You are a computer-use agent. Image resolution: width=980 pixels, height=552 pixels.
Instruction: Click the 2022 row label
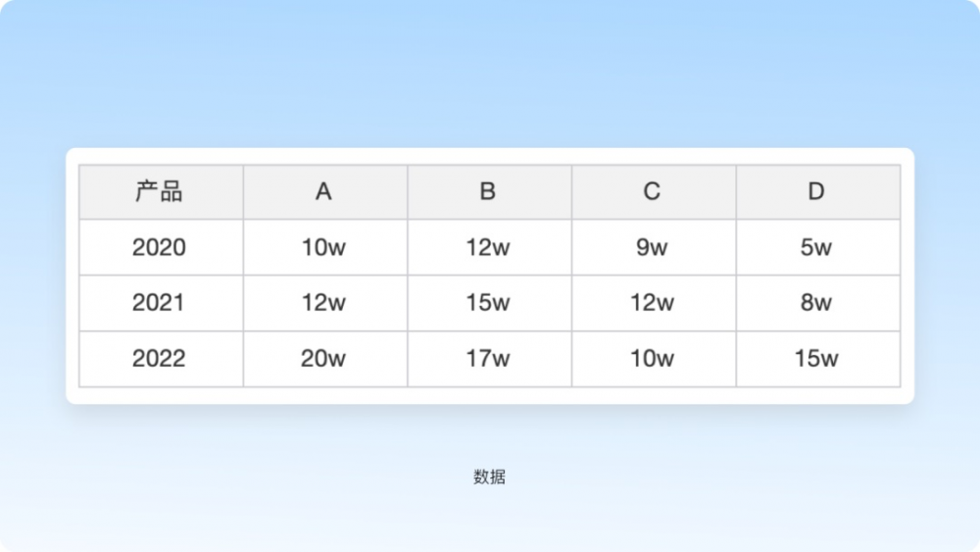pyautogui.click(x=159, y=359)
